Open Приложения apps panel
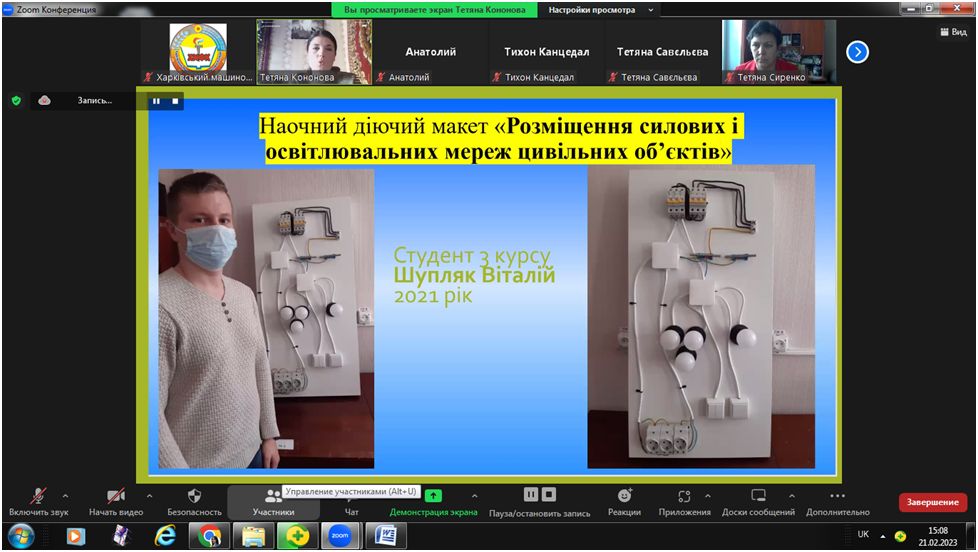 684,501
